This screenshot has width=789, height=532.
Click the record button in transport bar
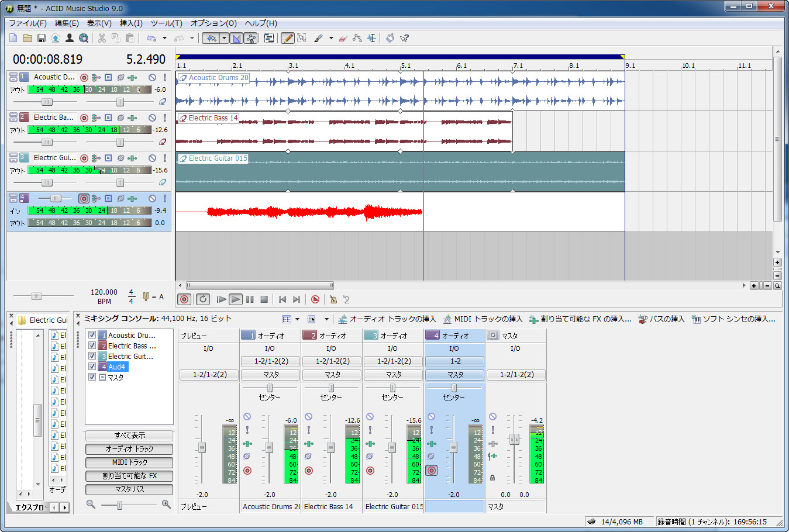click(184, 299)
